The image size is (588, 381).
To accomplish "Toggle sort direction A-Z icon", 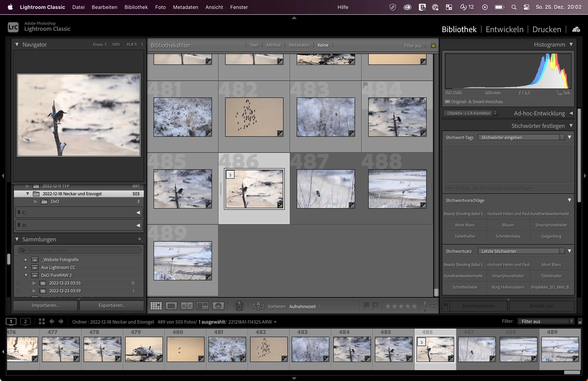I will (x=258, y=306).
